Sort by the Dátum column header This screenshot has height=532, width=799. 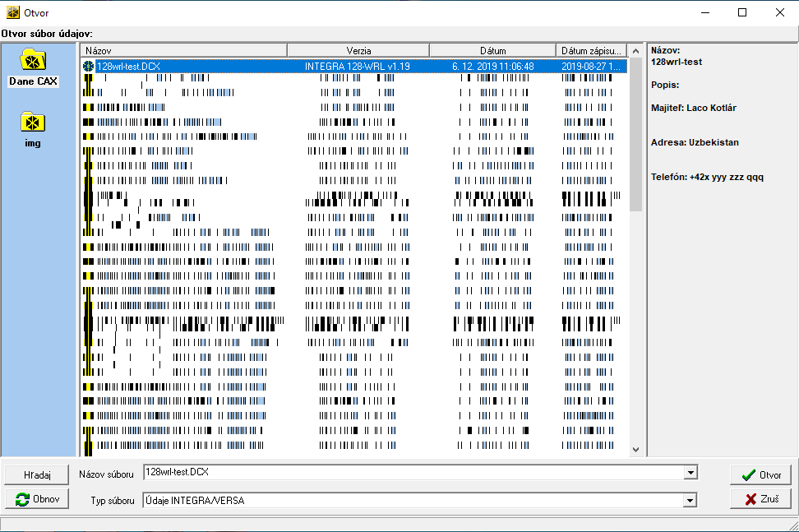click(x=492, y=50)
